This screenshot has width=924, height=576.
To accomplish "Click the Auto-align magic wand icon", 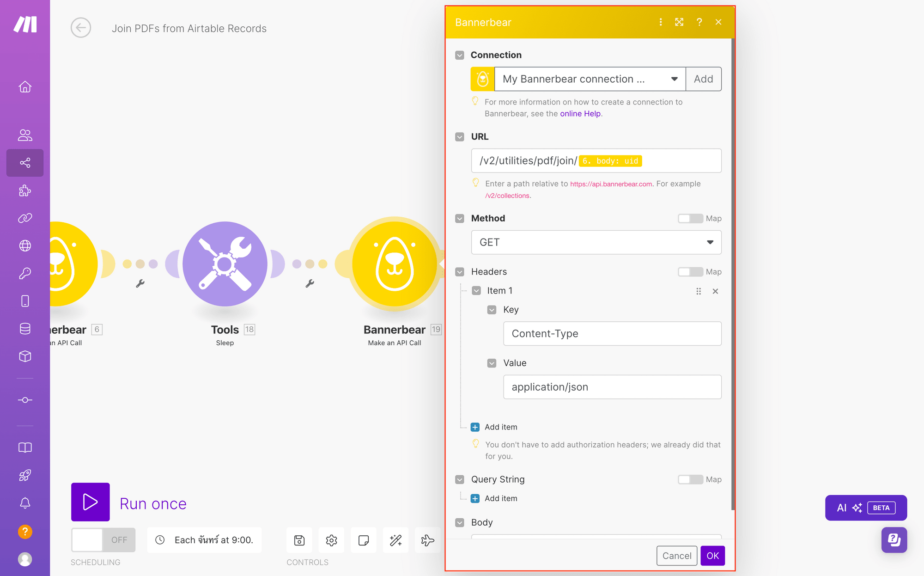I will point(395,540).
